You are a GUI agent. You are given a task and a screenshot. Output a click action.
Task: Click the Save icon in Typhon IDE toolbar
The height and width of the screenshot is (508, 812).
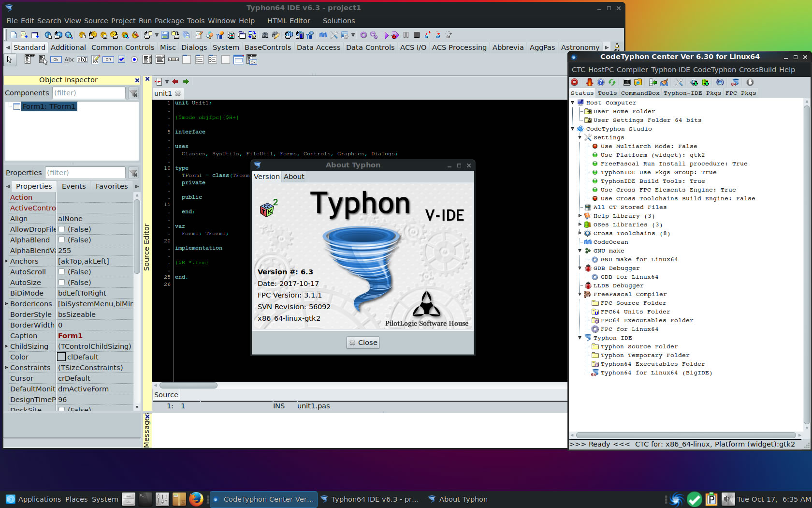pyautogui.click(x=165, y=35)
